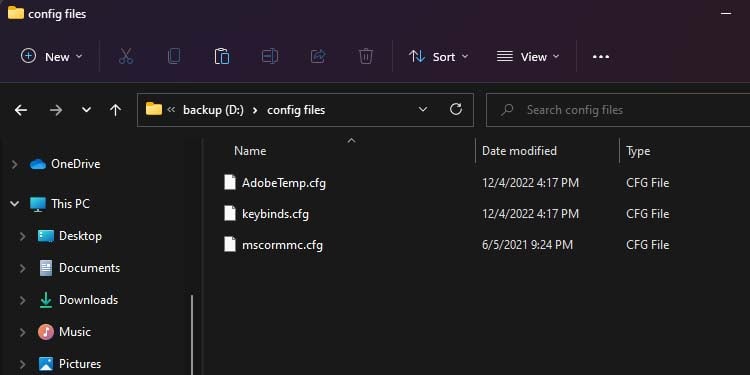The height and width of the screenshot is (375, 750).
Task: Open the New item dropdown
Action: pos(52,57)
